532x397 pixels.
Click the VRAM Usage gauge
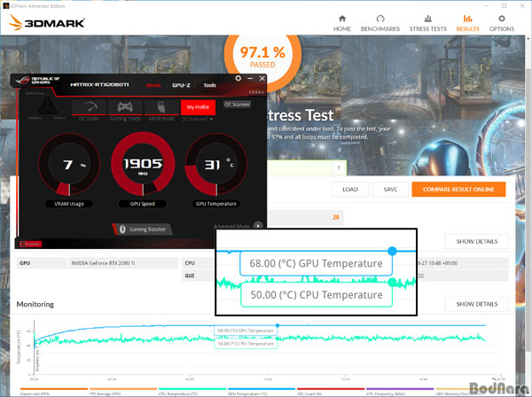(x=69, y=165)
